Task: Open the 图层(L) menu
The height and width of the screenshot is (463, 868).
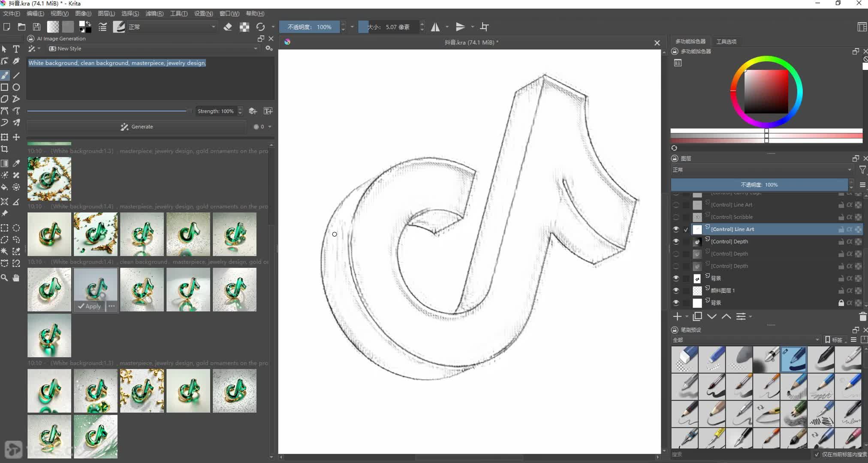Action: point(106,14)
